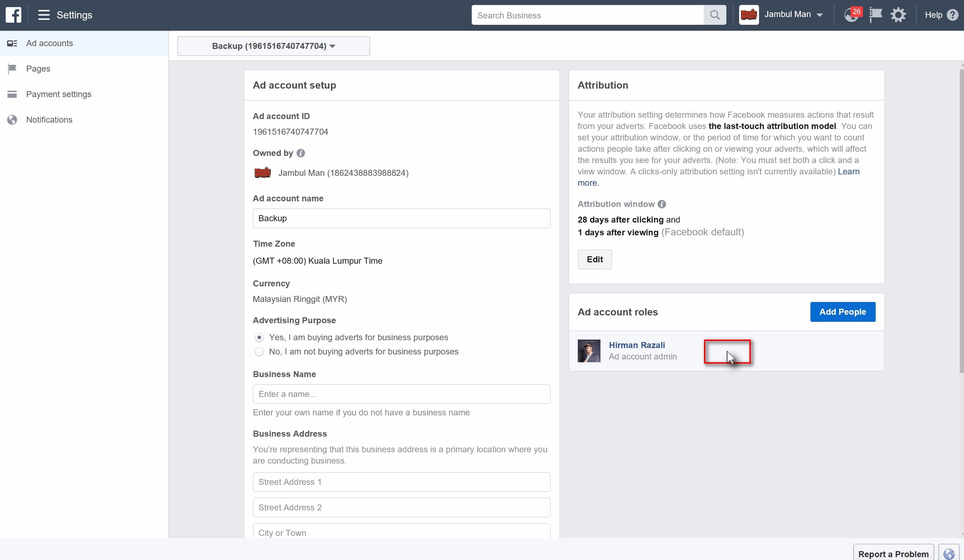Click the Help menu label
964x560 pixels.
point(933,15)
